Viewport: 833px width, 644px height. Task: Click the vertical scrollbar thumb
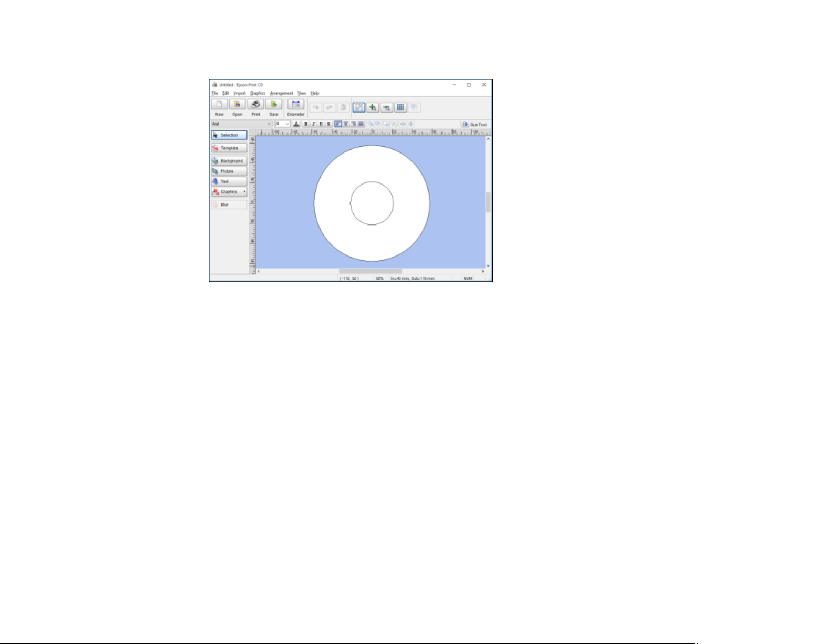[x=488, y=202]
